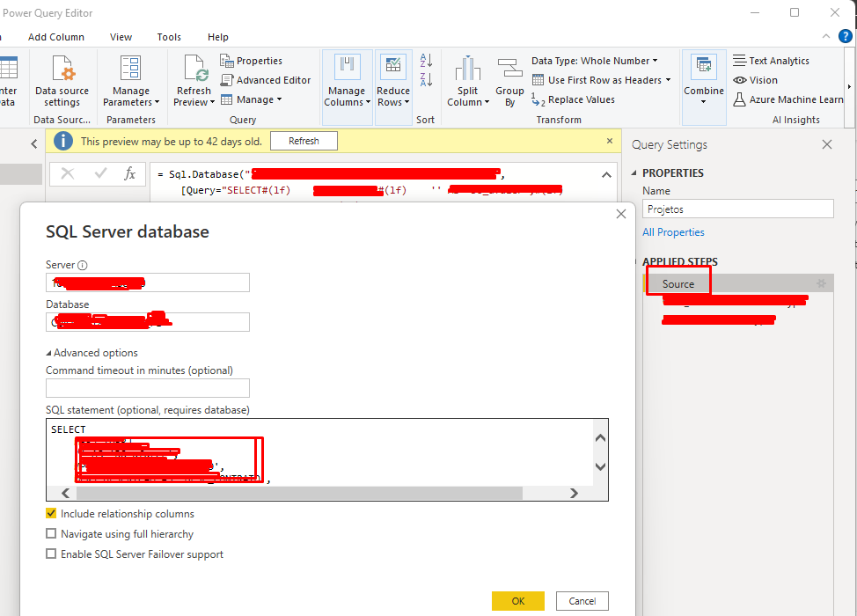Expand ribbon overflow arrow at right edge

coord(849,87)
